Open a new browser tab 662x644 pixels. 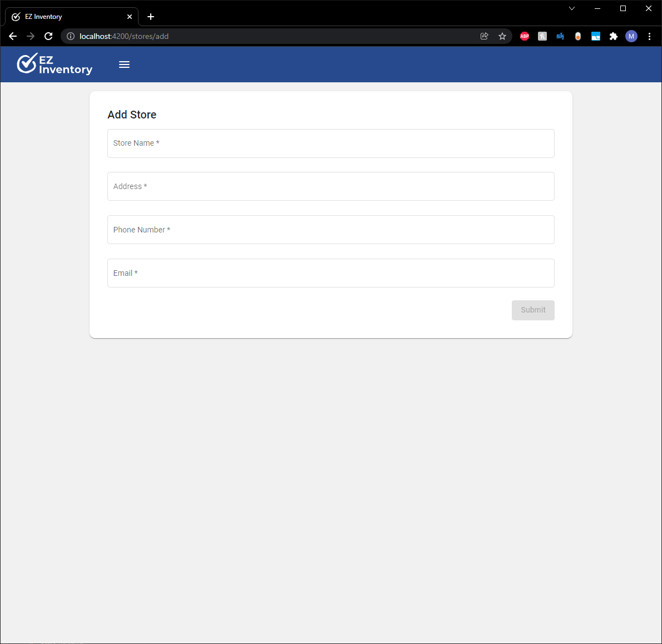pyautogui.click(x=150, y=16)
